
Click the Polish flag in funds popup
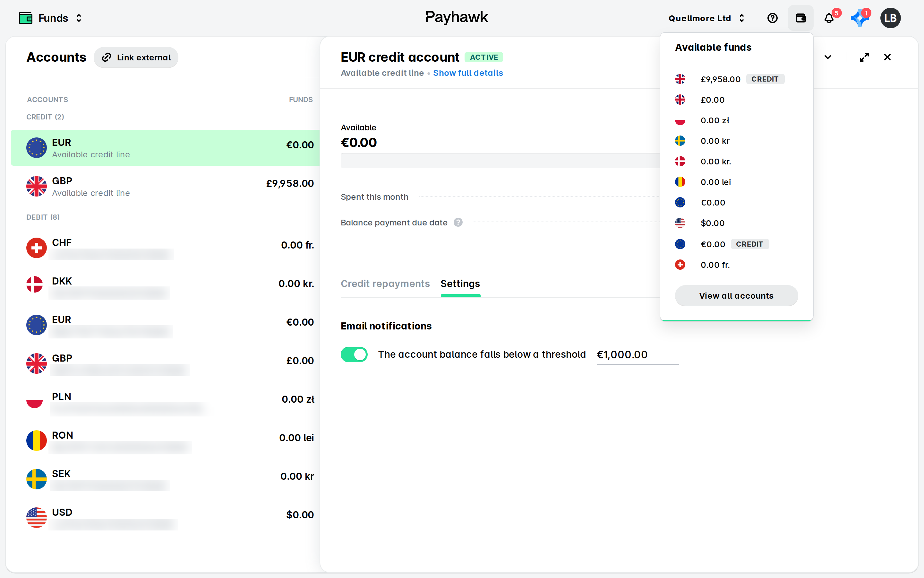[680, 120]
